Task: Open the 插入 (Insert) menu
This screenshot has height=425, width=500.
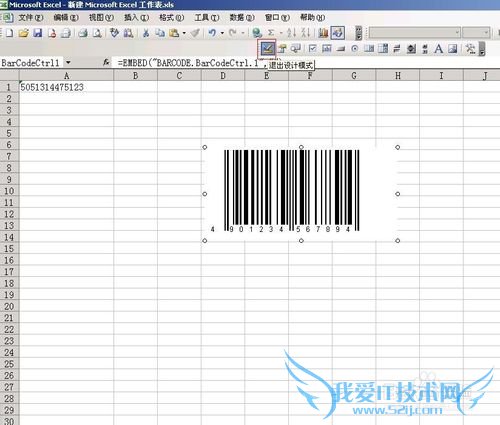Action: pos(136,17)
